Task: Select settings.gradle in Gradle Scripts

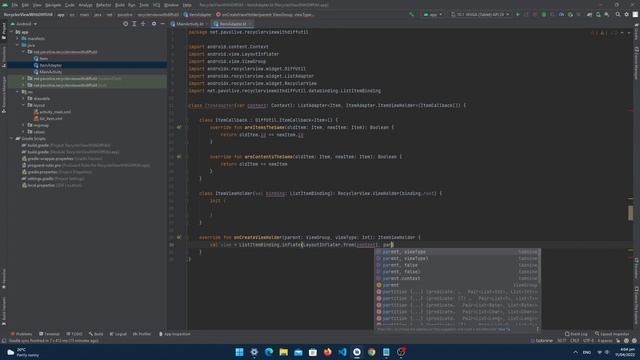Action: (x=53, y=178)
